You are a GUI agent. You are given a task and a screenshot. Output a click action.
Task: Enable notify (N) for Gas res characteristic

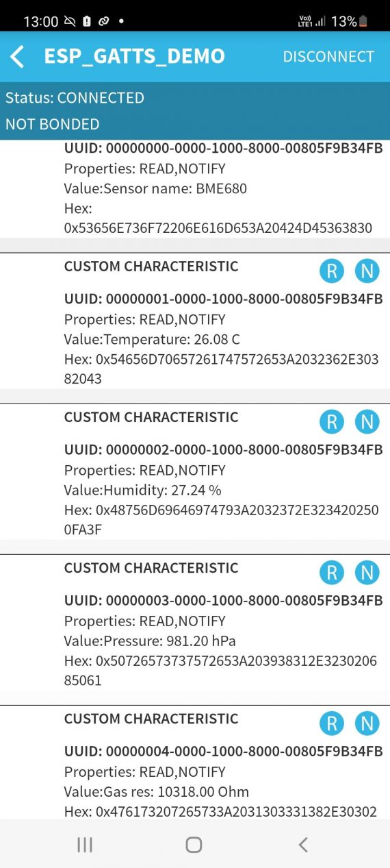click(x=367, y=723)
